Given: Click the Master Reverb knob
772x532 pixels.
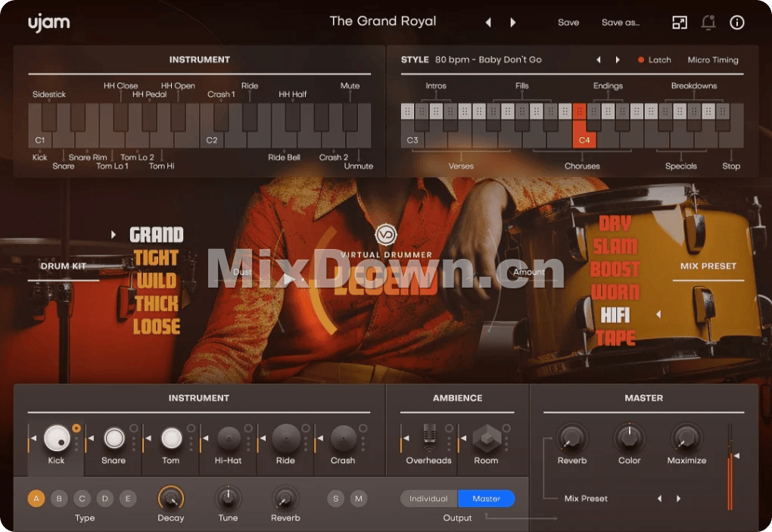Looking at the screenshot, I should click(571, 437).
